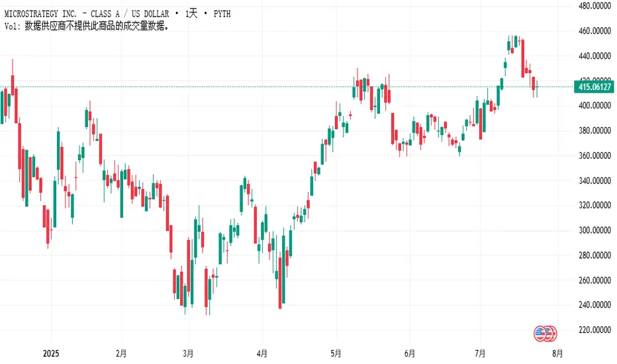Select the 240.00000 level on price axis
Image resolution: width=617 pixels, height=364 pixels.
594,305
